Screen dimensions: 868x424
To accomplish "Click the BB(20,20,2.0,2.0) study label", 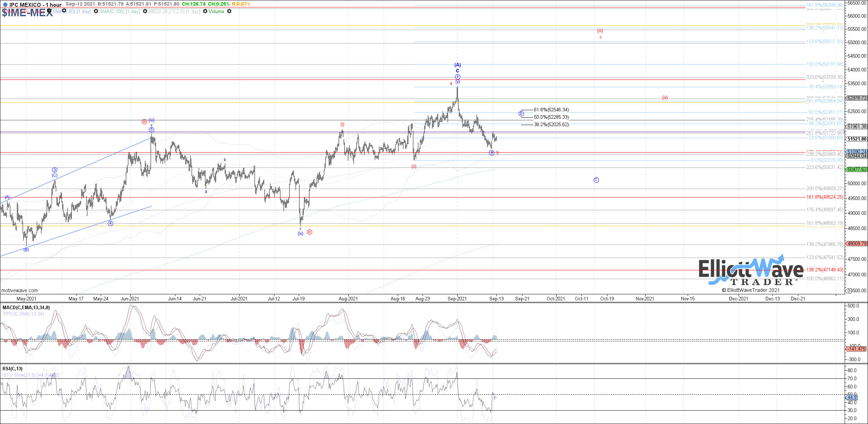I will [x=174, y=11].
